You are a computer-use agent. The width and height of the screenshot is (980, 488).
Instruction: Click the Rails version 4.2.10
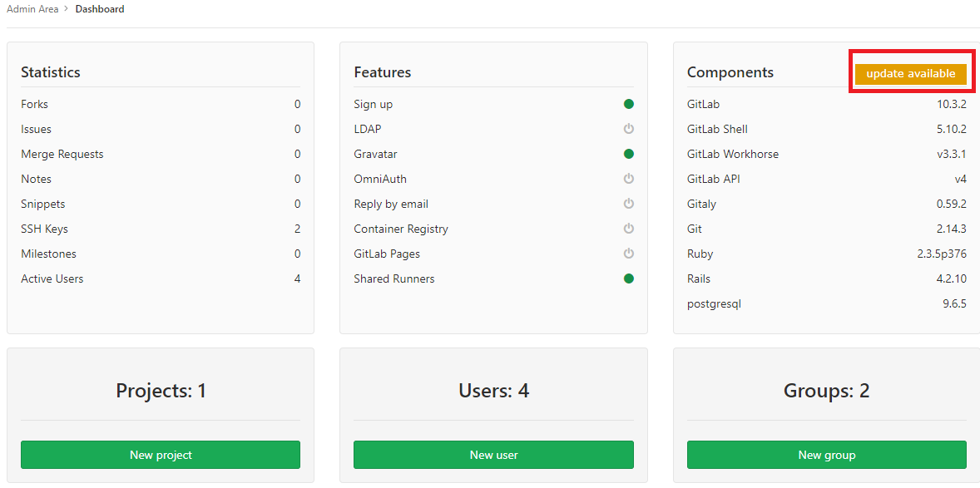pyautogui.click(x=952, y=279)
